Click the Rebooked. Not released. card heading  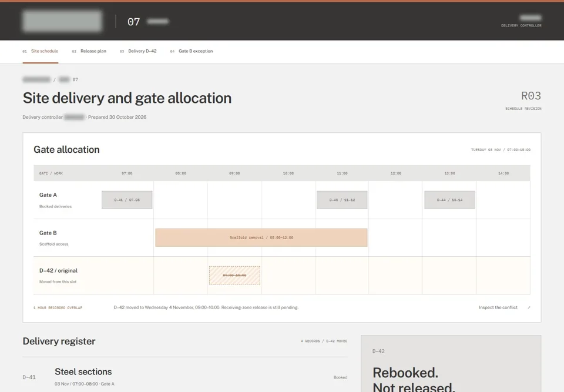(414, 380)
